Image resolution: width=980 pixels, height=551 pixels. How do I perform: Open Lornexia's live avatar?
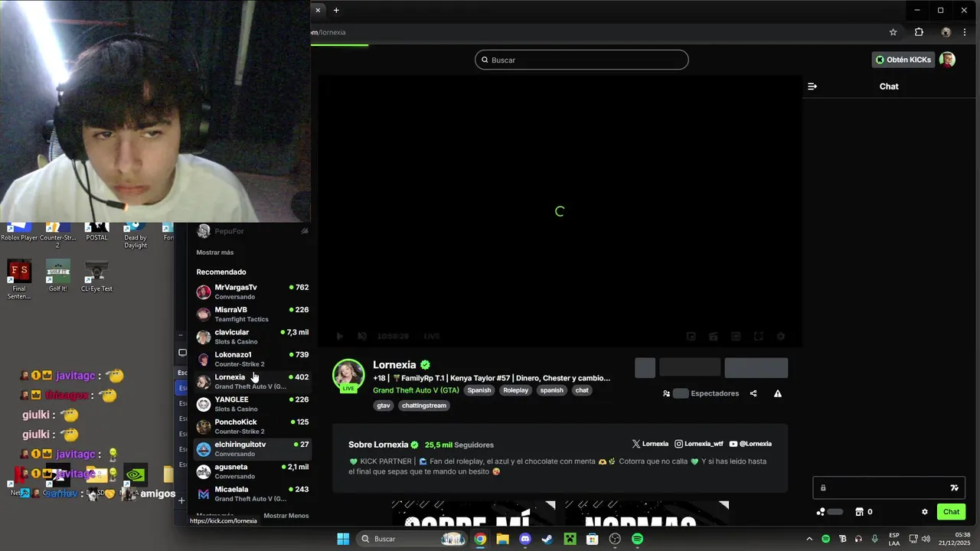[348, 375]
